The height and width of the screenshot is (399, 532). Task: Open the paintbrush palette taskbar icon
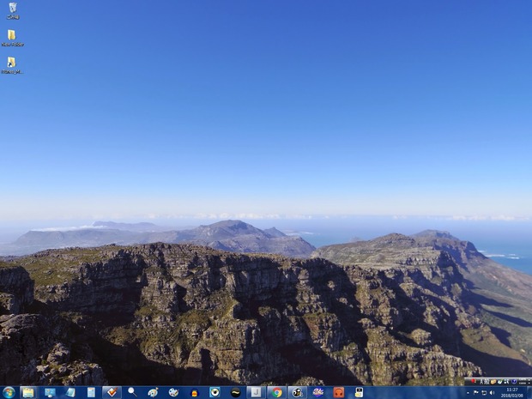[153, 392]
